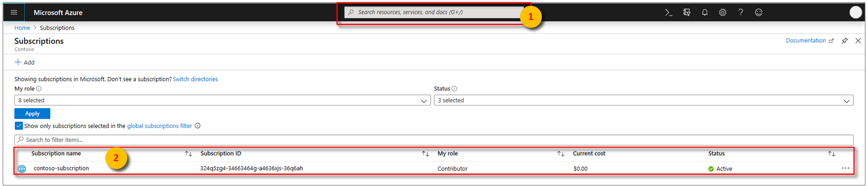Click the Status info icon

tap(455, 89)
